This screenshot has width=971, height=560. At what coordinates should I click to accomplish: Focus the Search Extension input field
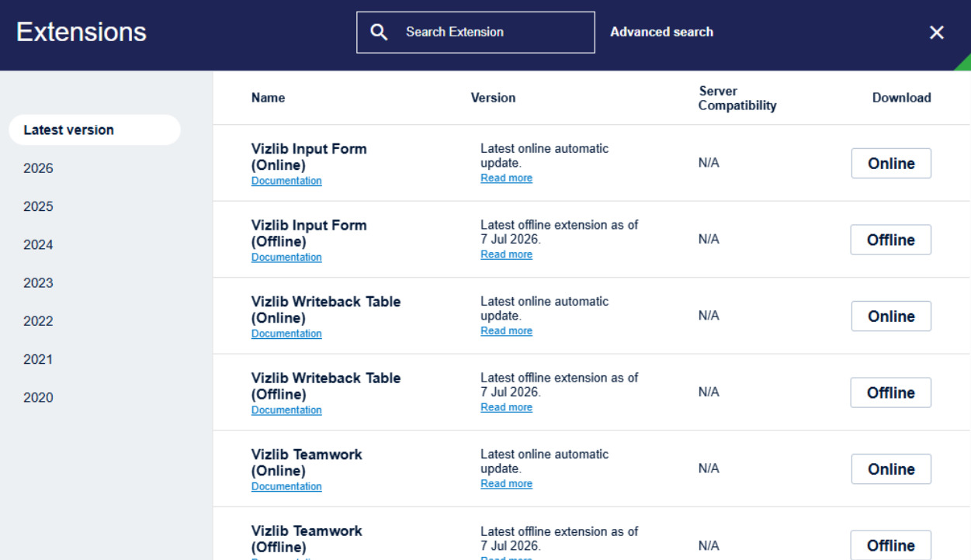[x=476, y=32]
